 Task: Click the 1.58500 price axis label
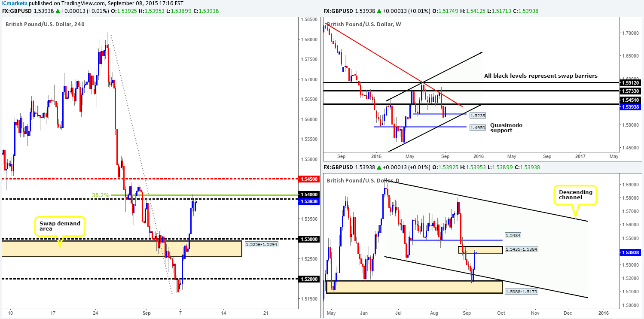click(x=308, y=20)
